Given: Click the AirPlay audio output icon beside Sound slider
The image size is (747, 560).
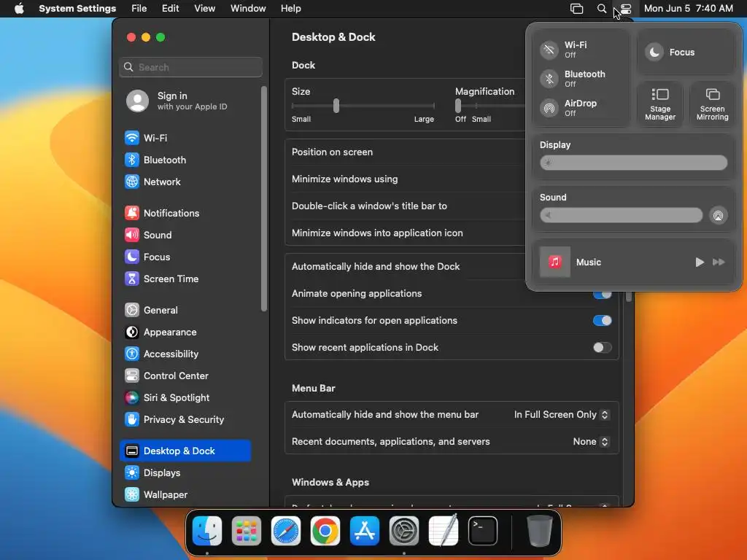Looking at the screenshot, I should point(718,216).
